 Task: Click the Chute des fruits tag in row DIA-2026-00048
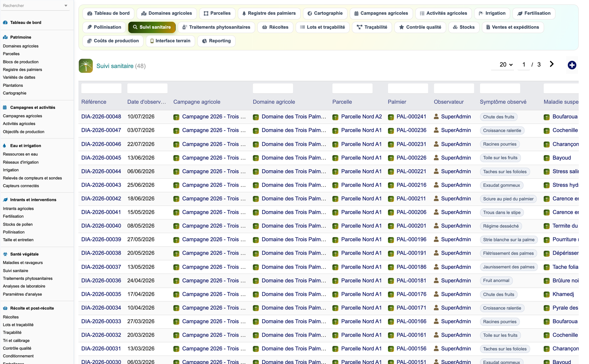pyautogui.click(x=499, y=117)
